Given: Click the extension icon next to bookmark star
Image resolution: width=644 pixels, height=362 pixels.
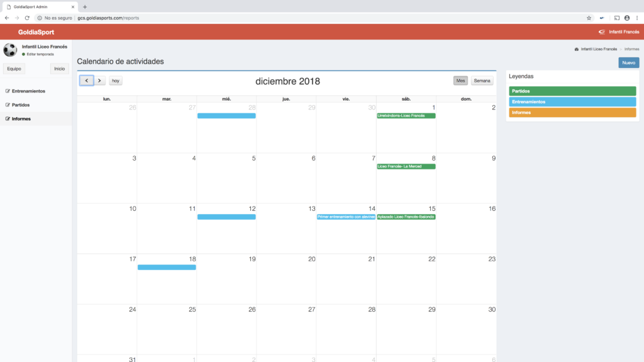Looking at the screenshot, I should click(602, 18).
